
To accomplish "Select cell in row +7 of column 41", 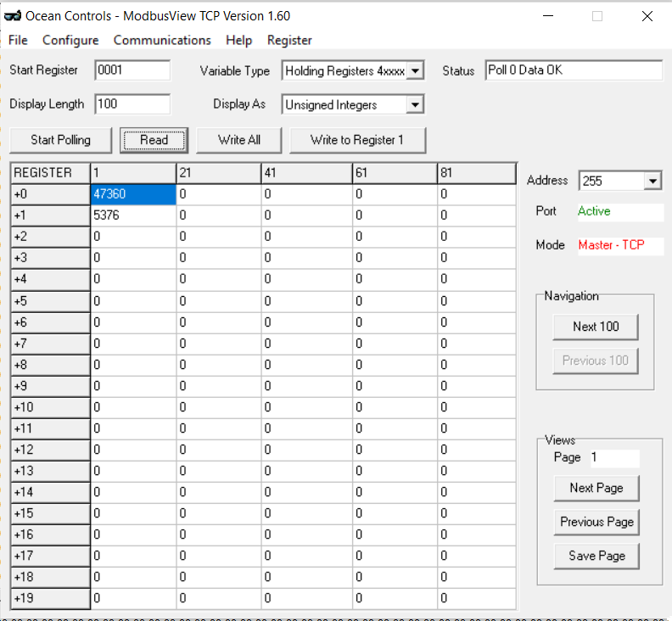I will click(306, 344).
